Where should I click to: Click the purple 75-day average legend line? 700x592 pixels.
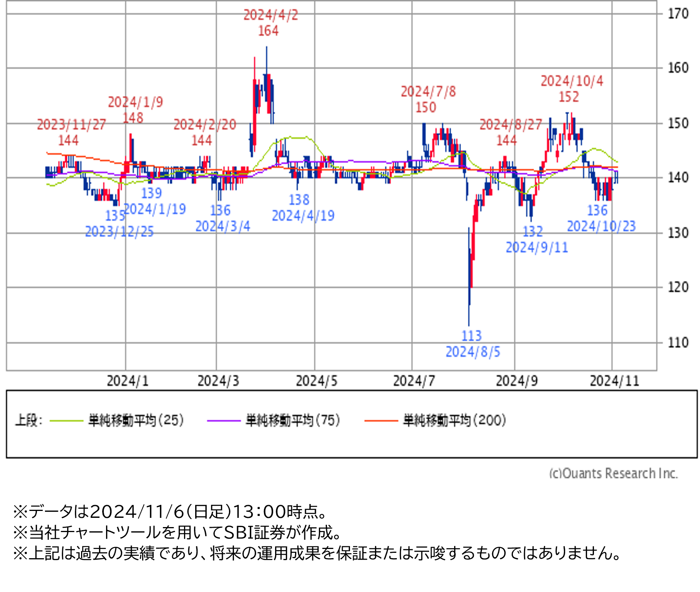[224, 421]
